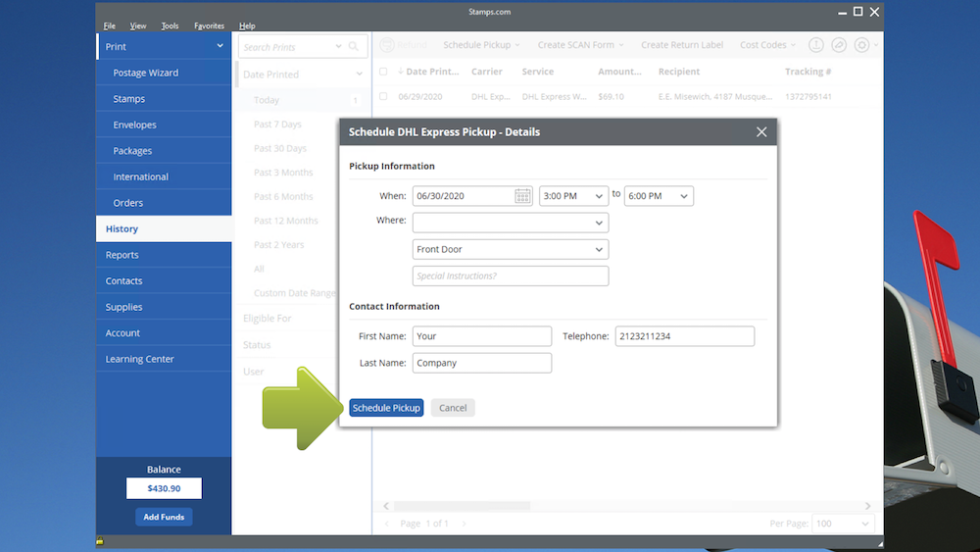Go to Orders in sidebar

click(x=164, y=203)
